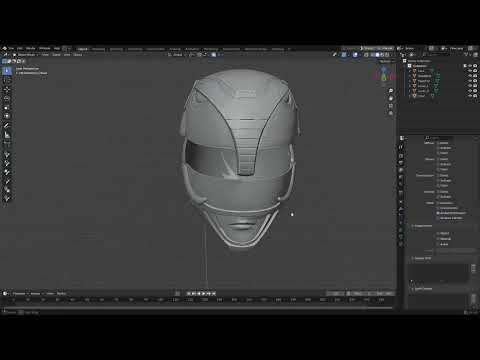Image resolution: width=480 pixels, height=360 pixels.
Task: Open the Playback menu in timeline header
Action: click(x=19, y=294)
